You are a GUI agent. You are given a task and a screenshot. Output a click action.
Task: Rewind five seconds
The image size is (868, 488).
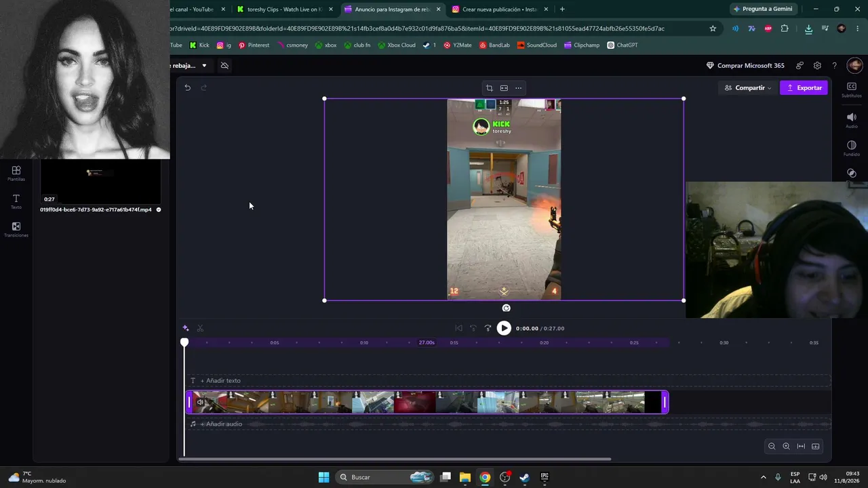click(x=473, y=328)
